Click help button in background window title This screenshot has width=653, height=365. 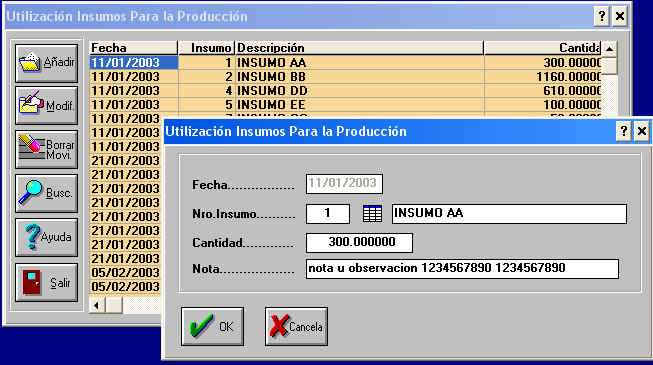[x=602, y=16]
